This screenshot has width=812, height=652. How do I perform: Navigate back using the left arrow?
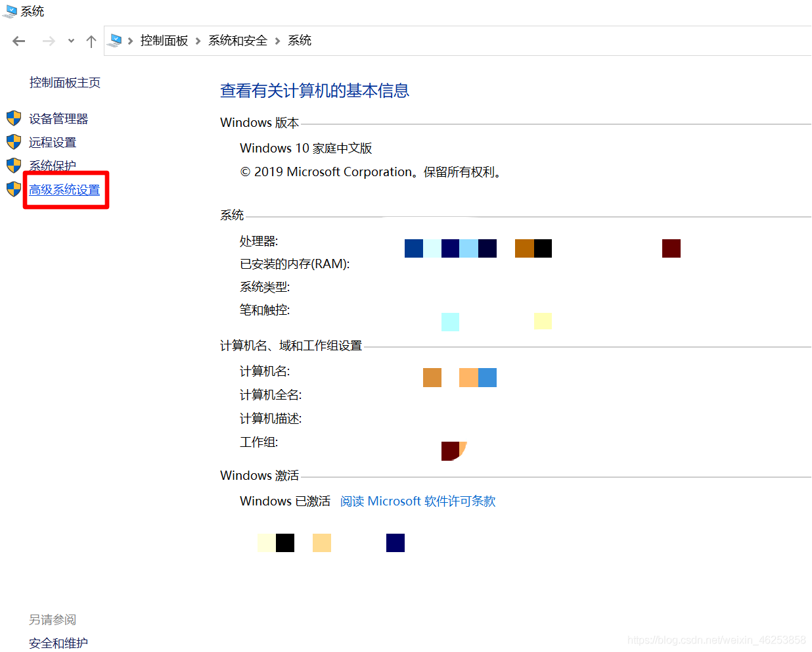(18, 40)
